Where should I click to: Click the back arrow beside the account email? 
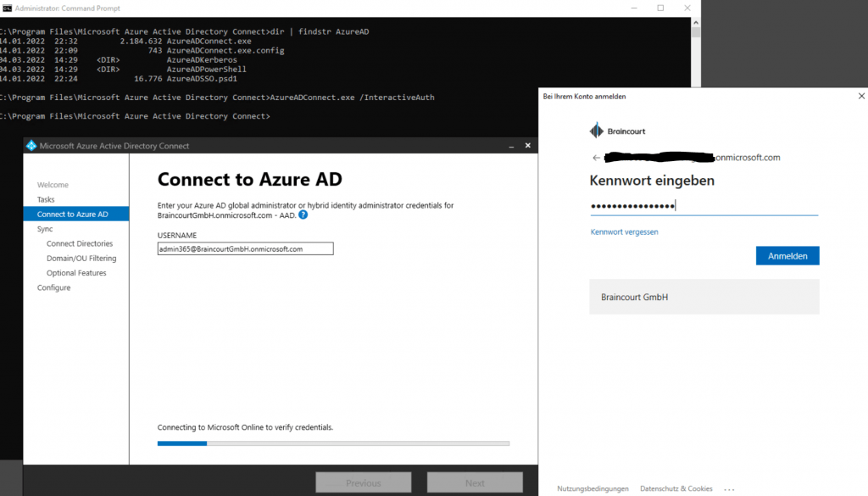[596, 158]
